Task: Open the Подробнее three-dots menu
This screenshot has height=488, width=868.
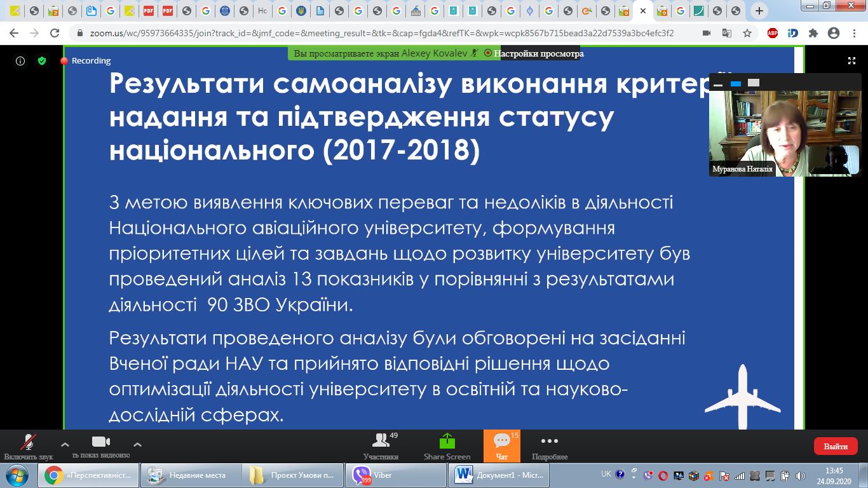Action: [x=549, y=442]
